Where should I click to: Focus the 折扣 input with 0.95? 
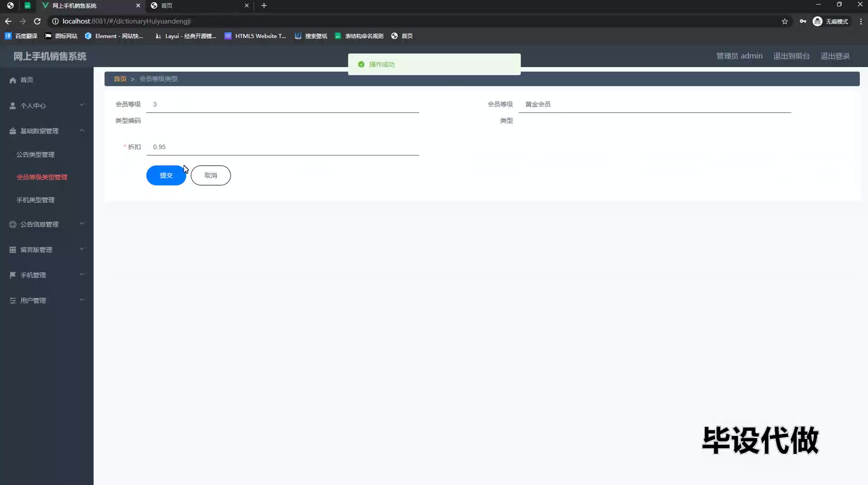click(x=283, y=147)
